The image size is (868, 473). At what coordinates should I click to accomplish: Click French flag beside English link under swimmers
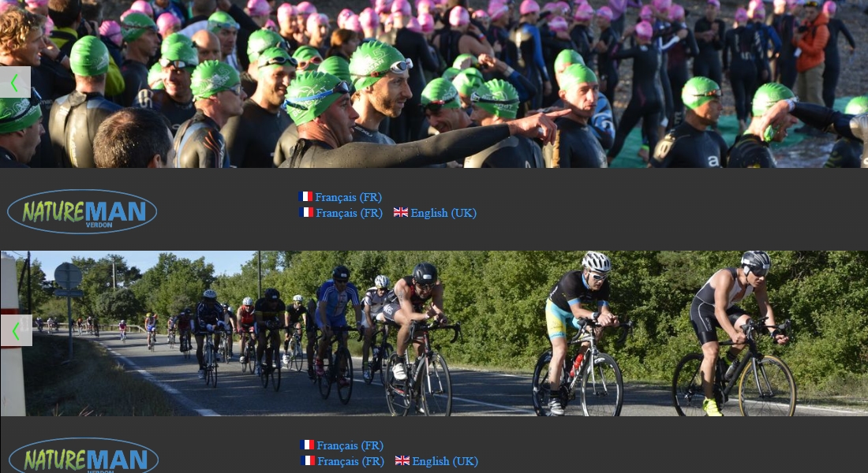click(307, 212)
